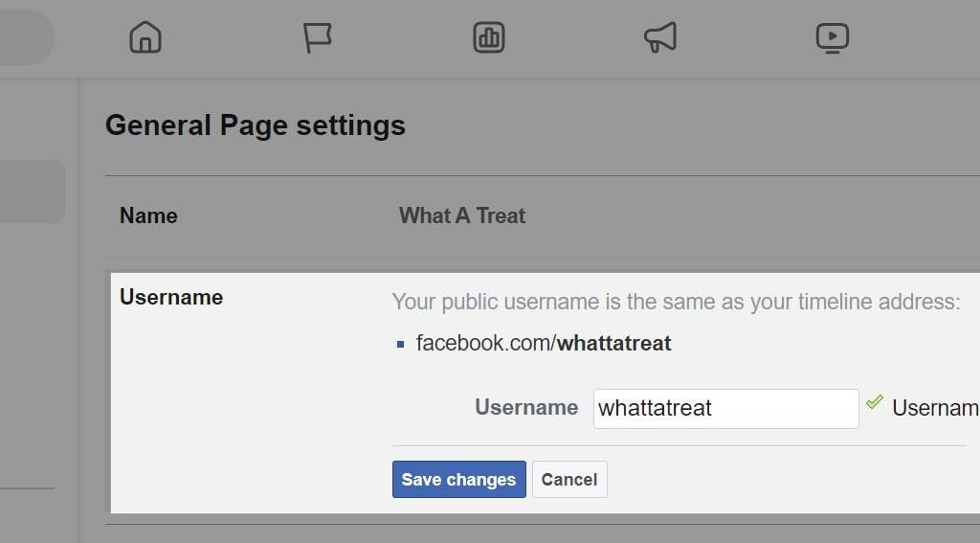
Task: Open the Watch video player icon
Action: point(832,38)
